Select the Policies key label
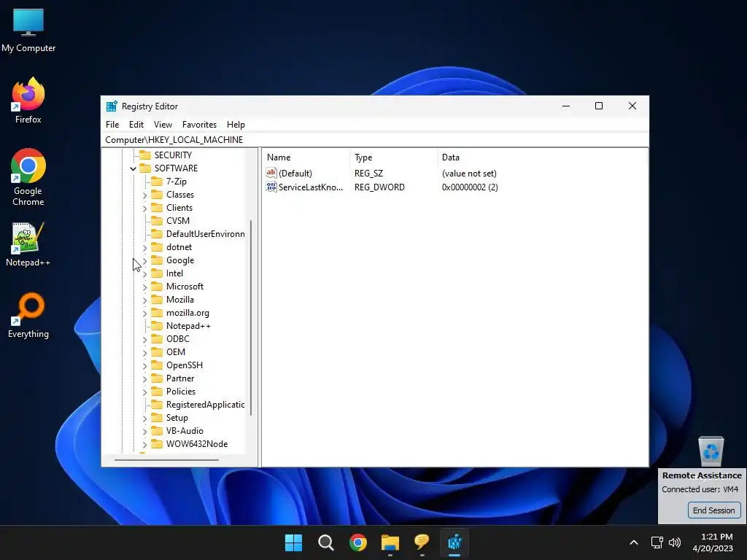 coord(181,392)
